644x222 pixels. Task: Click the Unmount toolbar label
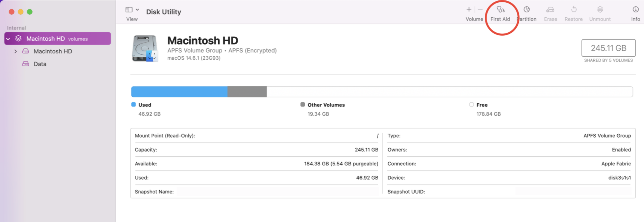pos(600,19)
